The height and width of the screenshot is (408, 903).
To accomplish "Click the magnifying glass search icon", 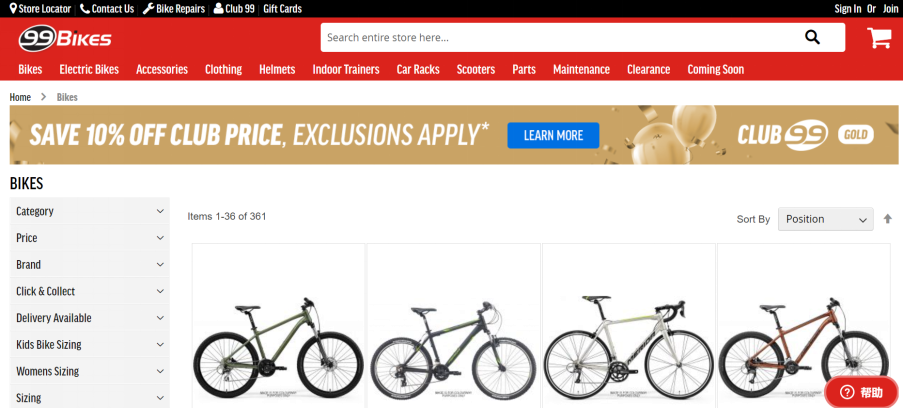I will 812,37.
